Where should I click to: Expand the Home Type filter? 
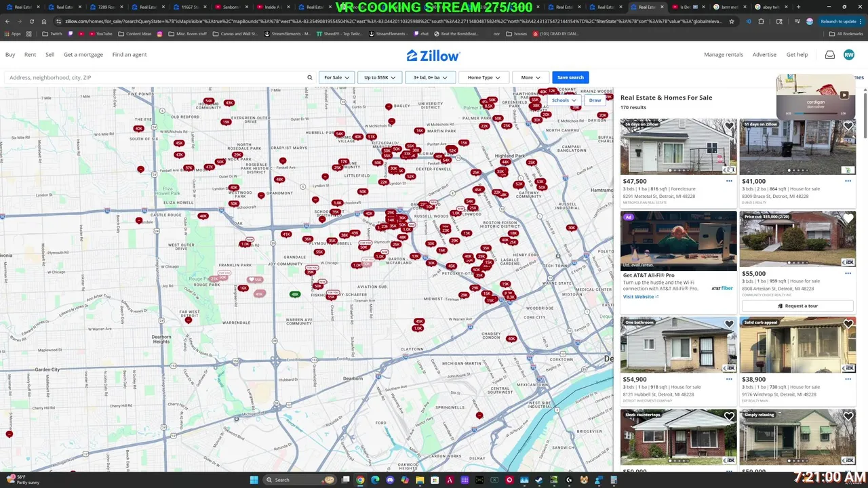484,77
